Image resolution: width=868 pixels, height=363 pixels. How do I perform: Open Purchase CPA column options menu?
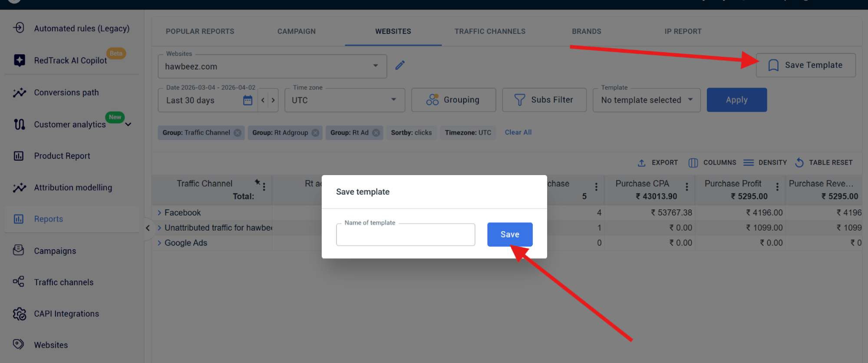[686, 187]
